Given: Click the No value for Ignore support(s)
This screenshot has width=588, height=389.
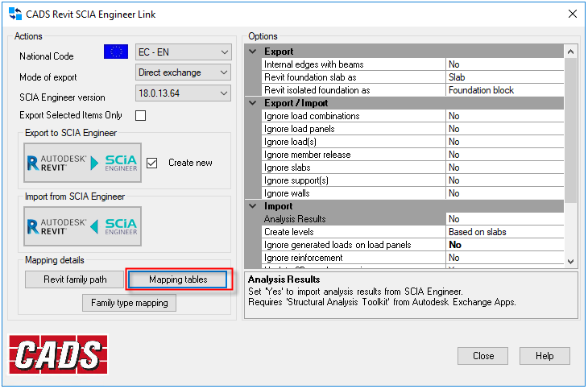Looking at the screenshot, I should [505, 180].
